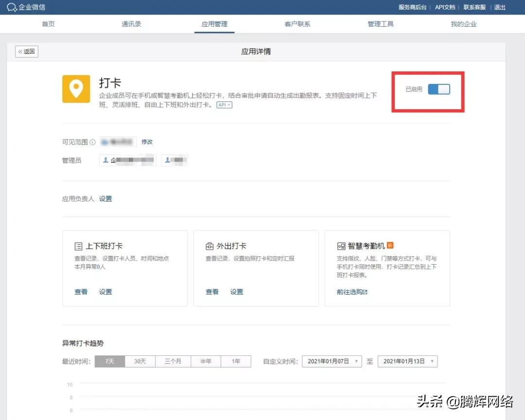The height and width of the screenshot is (420, 525).
Task: Click 设置 for 应用负责人
Action: [105, 199]
